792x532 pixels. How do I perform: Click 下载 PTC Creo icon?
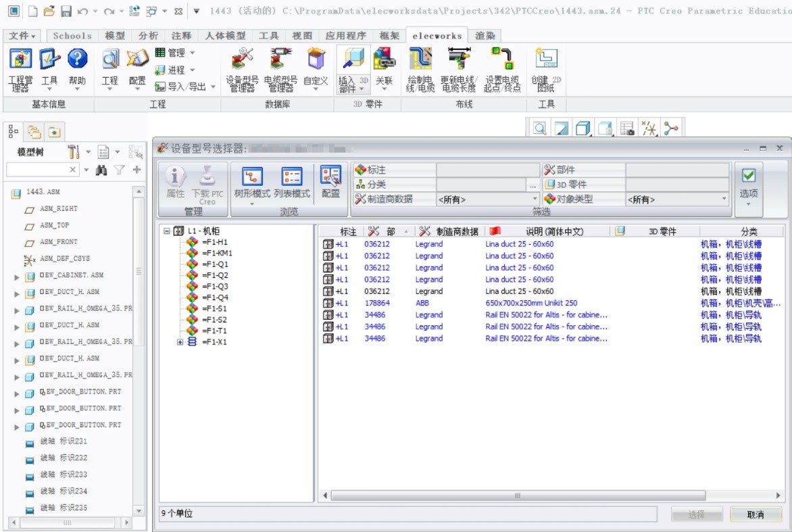pos(207,185)
